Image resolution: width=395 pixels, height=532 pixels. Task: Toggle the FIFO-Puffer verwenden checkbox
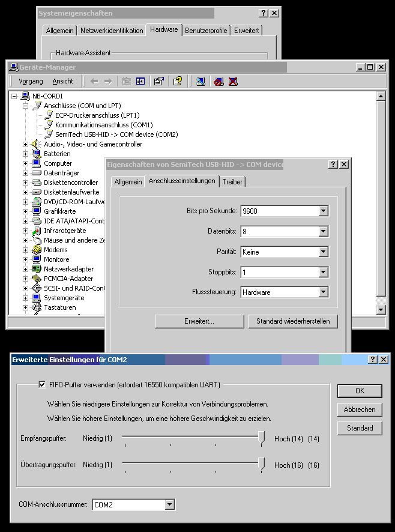(42, 385)
